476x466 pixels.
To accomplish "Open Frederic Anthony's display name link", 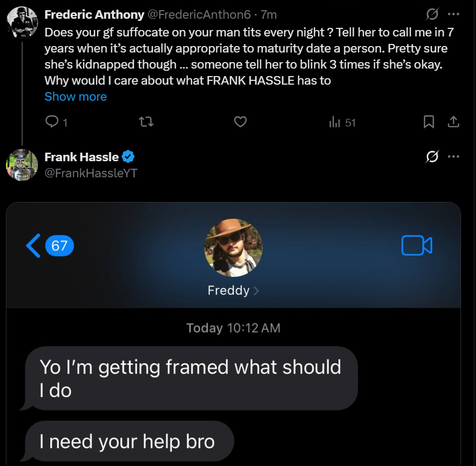I will [x=94, y=14].
